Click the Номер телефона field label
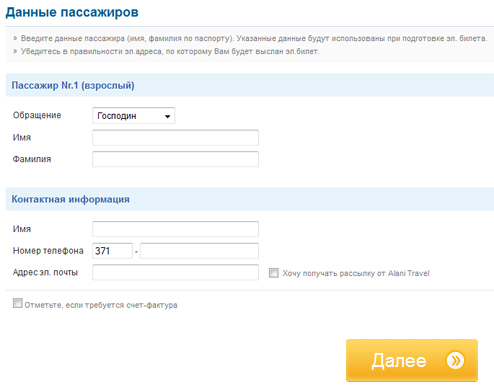 tap(48, 251)
